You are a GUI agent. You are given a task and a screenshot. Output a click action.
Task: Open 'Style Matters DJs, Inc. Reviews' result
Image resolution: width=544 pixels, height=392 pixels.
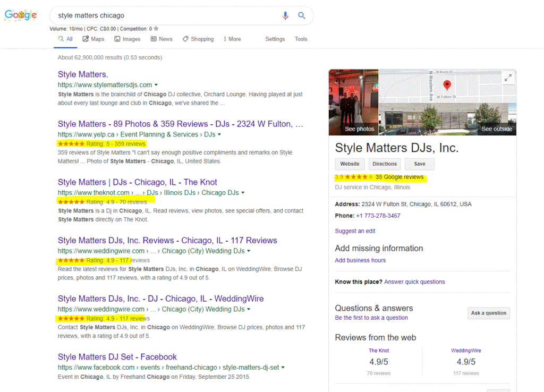167,241
